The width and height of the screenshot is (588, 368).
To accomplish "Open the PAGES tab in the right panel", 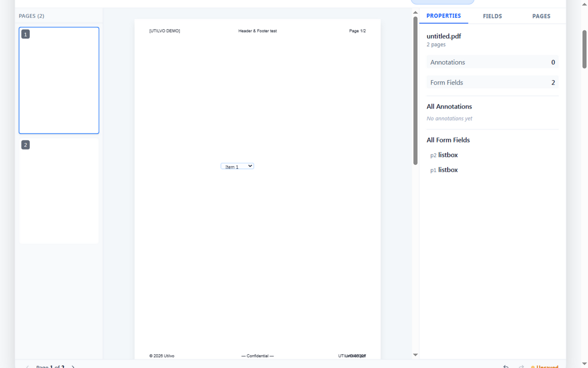I will click(x=541, y=16).
